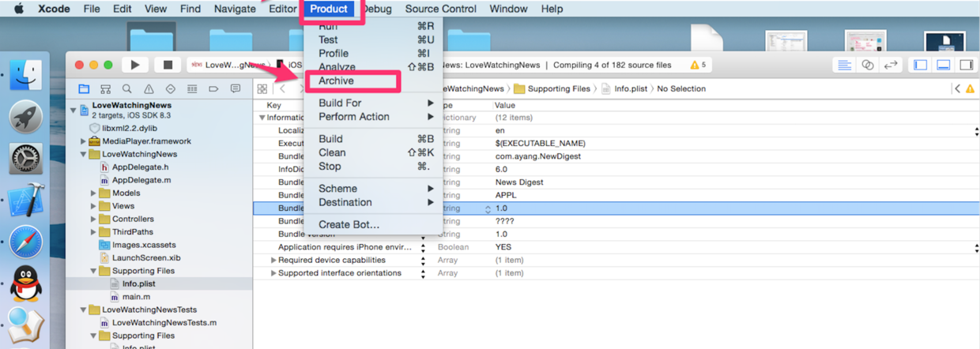980x349 pixels.
Task: Show the Assistant editor
Action: click(868, 65)
